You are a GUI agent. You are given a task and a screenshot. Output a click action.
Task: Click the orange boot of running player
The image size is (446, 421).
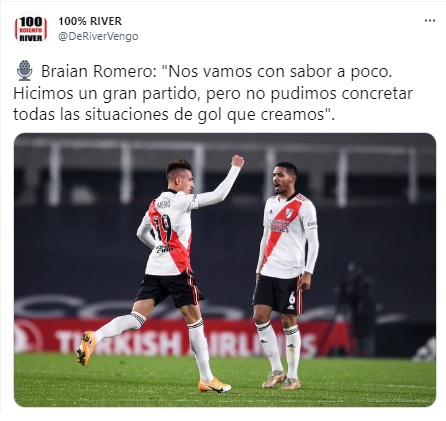[86, 347]
